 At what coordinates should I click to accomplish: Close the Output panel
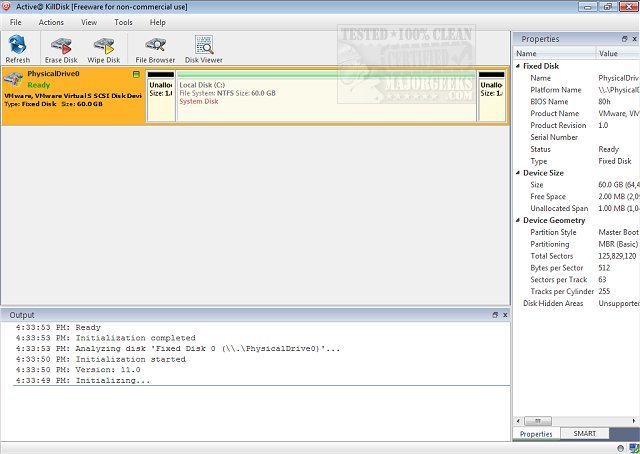point(505,315)
